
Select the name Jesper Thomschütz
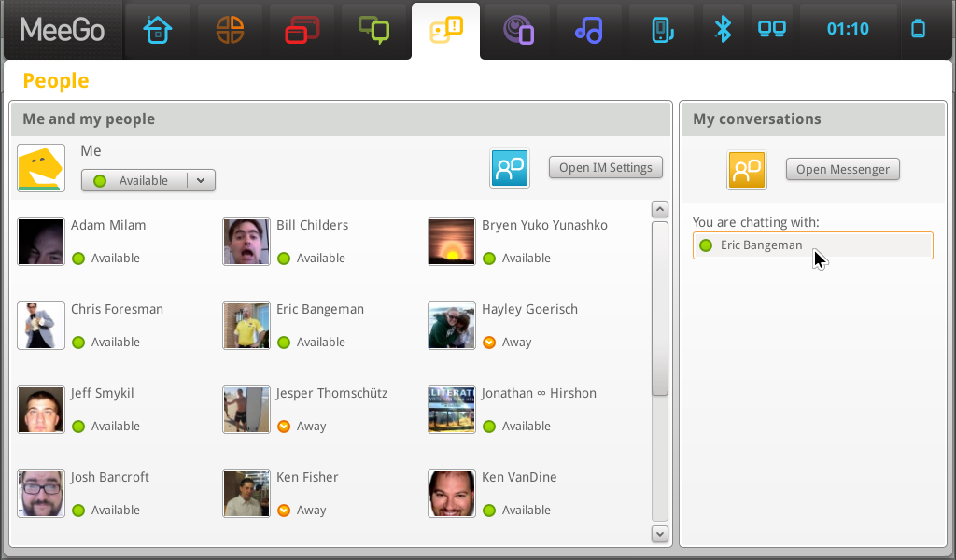tap(331, 394)
